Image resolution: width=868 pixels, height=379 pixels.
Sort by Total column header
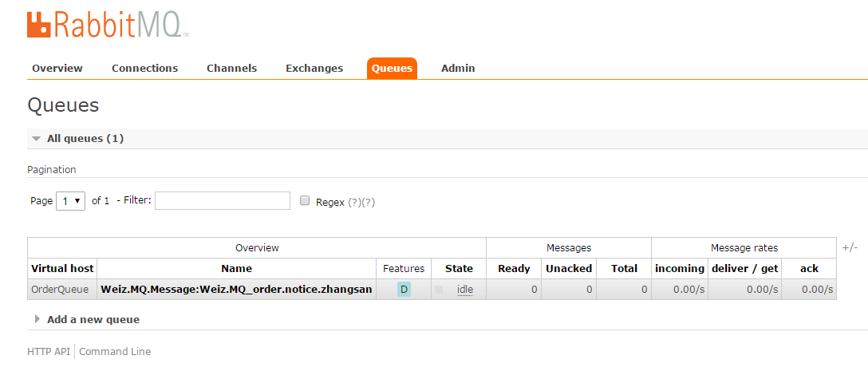pyautogui.click(x=624, y=268)
